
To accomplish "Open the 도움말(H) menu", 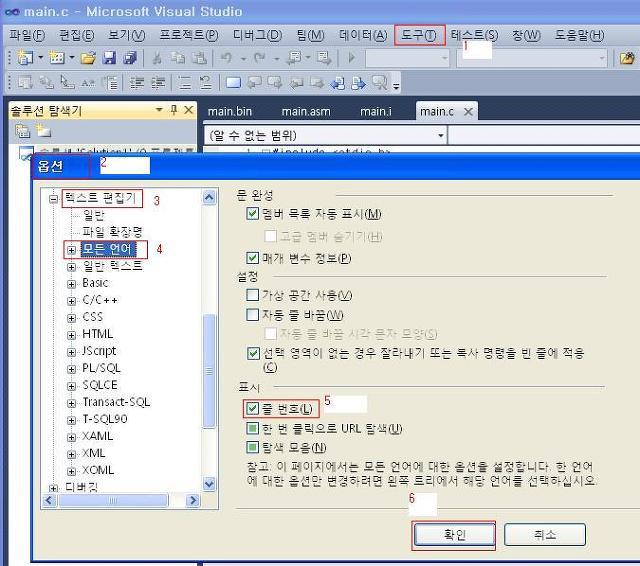I will (x=579, y=35).
